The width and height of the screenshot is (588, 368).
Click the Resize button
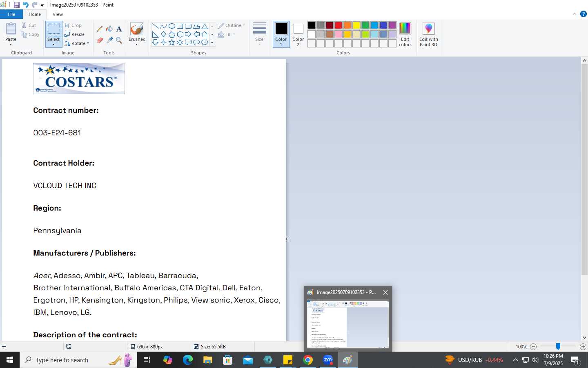click(x=75, y=34)
